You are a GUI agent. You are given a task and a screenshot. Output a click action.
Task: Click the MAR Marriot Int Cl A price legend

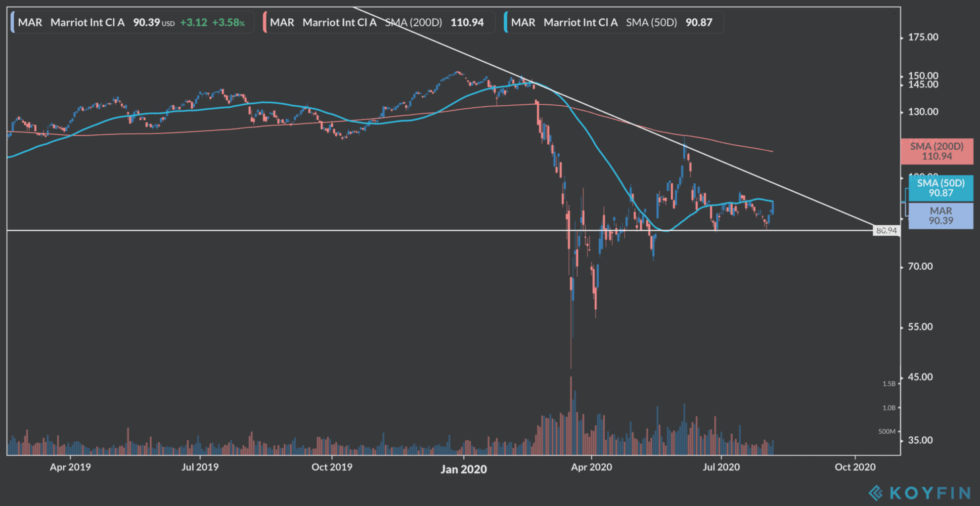[x=133, y=22]
